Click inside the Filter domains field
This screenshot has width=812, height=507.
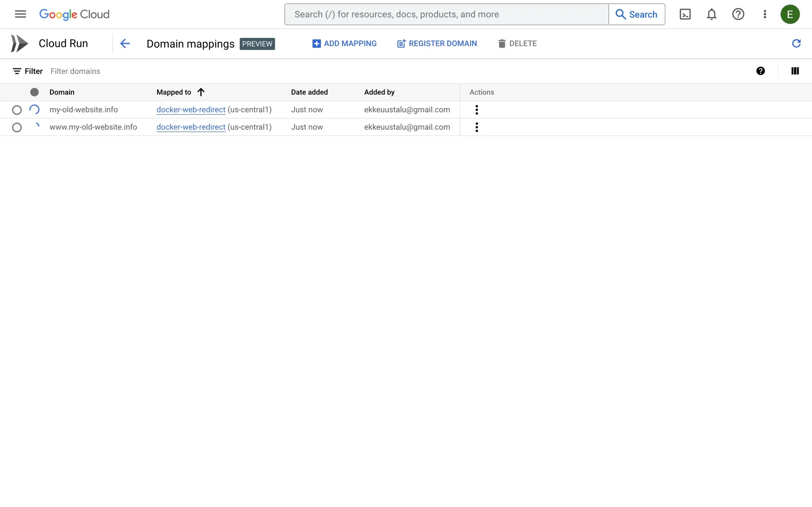(101, 71)
